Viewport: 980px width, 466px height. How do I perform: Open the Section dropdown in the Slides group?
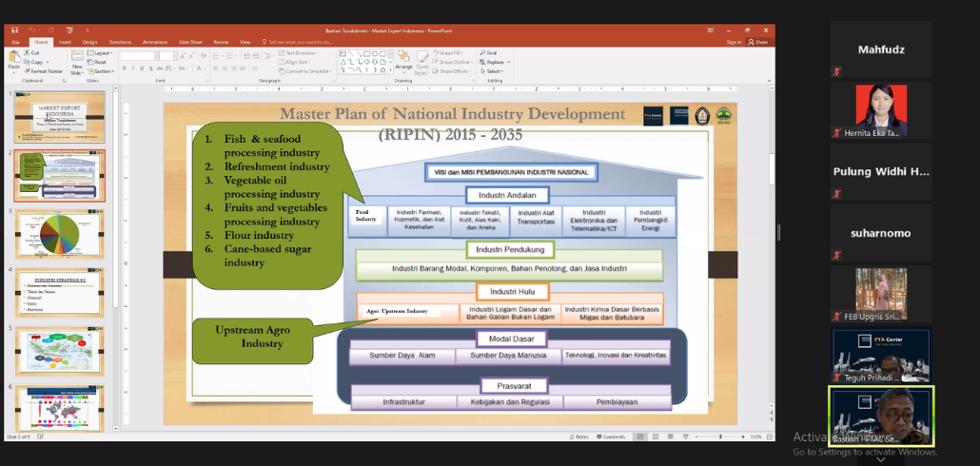[x=104, y=71]
